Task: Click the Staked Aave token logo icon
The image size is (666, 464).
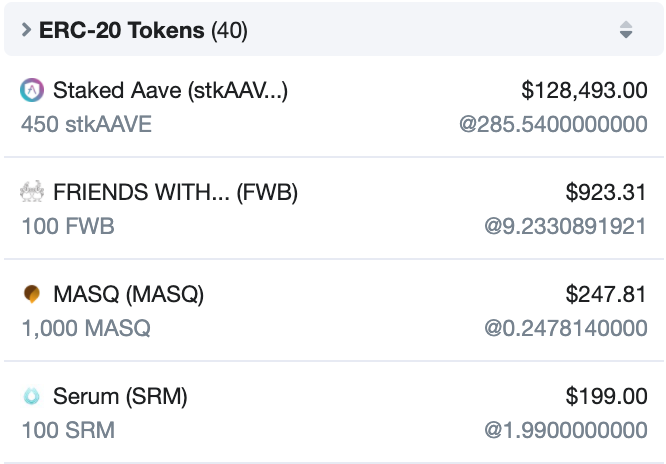Action: pos(32,90)
